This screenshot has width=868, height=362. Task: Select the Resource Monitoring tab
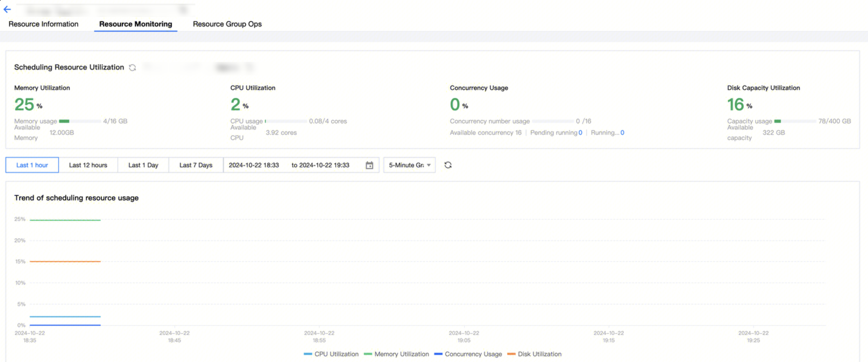pyautogui.click(x=135, y=24)
